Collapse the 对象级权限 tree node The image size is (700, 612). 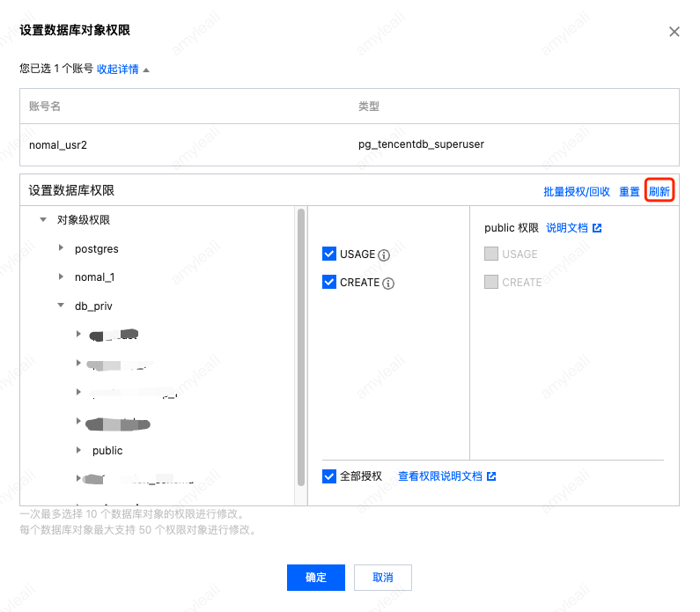[43, 219]
